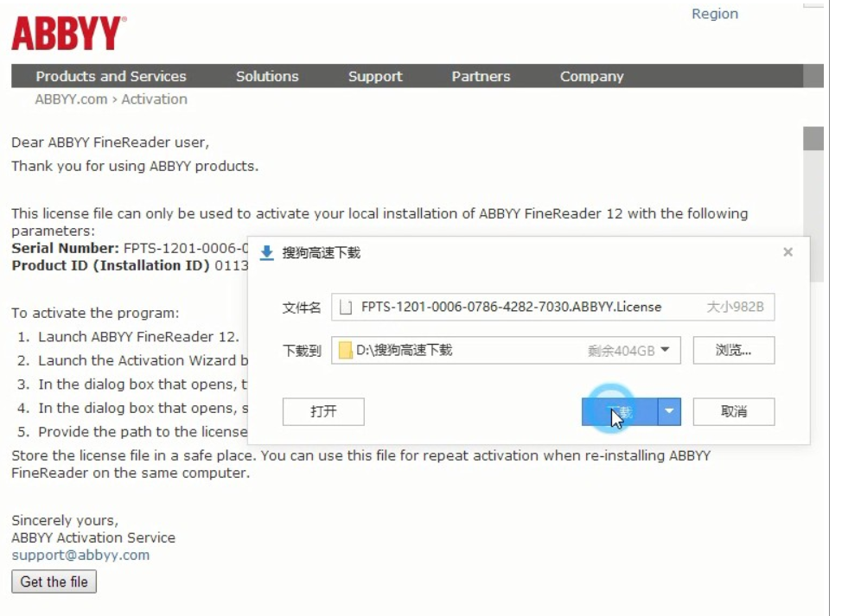Click the 浏览... browse button
The image size is (848, 616).
click(734, 350)
